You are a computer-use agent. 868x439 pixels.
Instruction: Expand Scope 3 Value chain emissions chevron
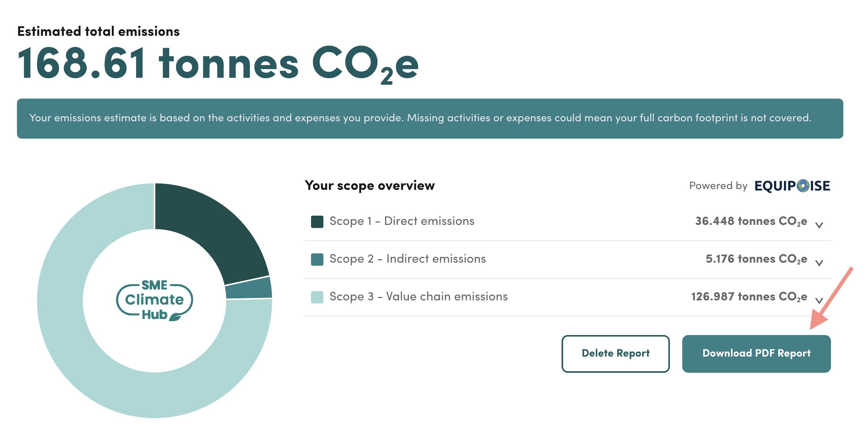pyautogui.click(x=819, y=301)
